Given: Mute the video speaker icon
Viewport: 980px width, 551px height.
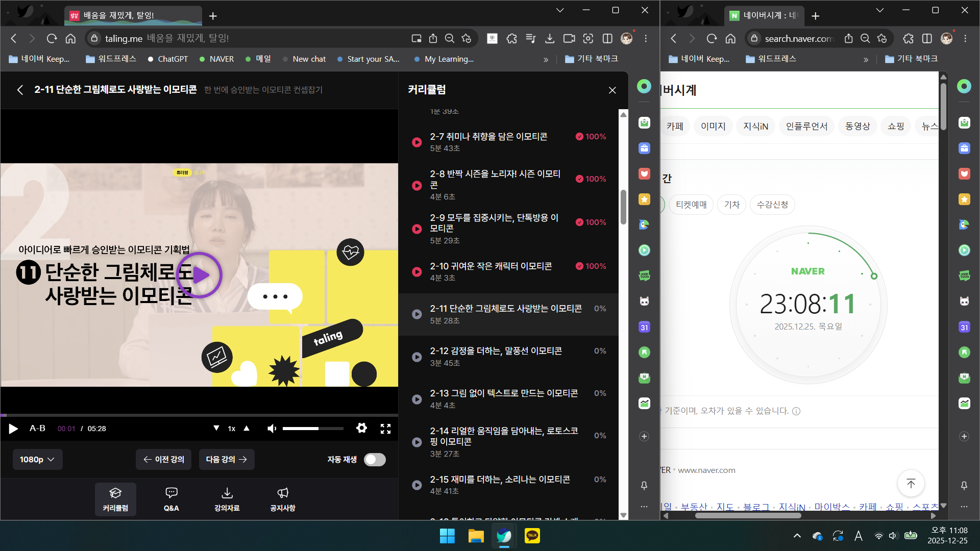Looking at the screenshot, I should (x=272, y=429).
